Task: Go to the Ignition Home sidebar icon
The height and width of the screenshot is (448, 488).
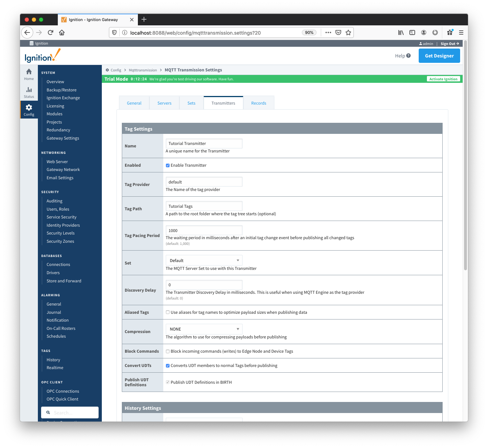Action: click(29, 74)
